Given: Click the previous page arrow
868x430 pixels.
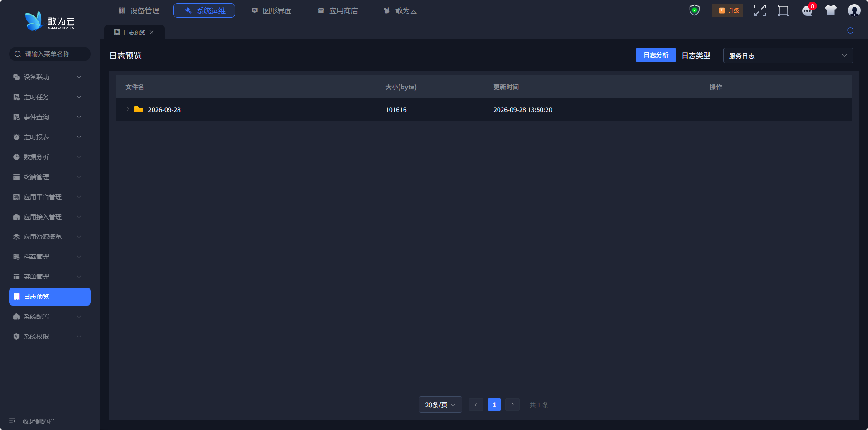Looking at the screenshot, I should (476, 405).
